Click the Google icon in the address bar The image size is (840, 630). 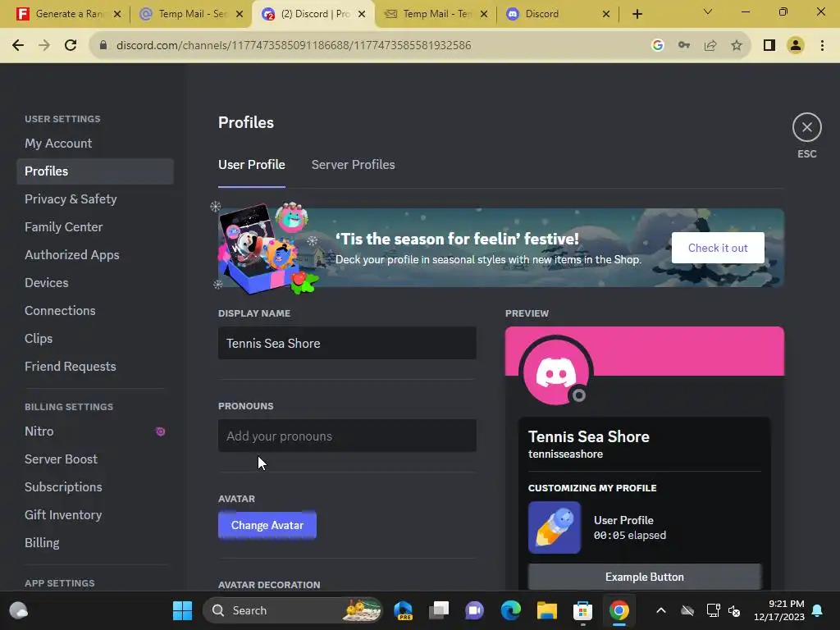[x=658, y=45]
